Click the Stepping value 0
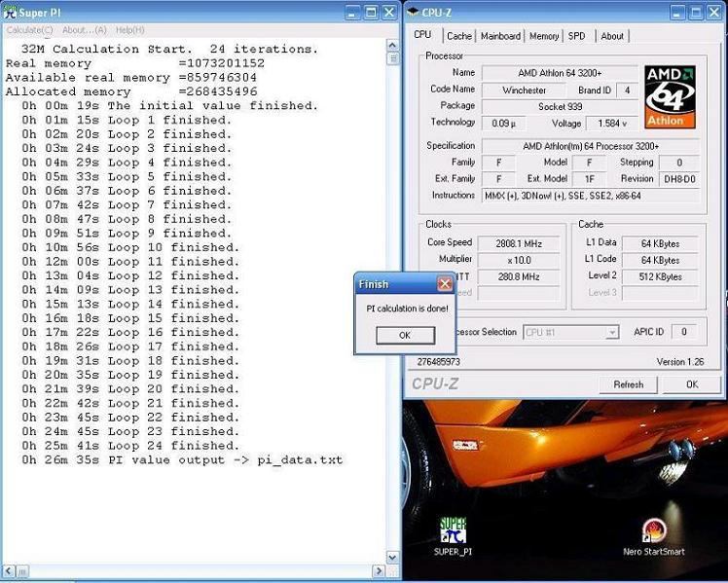728x583 pixels. [x=679, y=163]
